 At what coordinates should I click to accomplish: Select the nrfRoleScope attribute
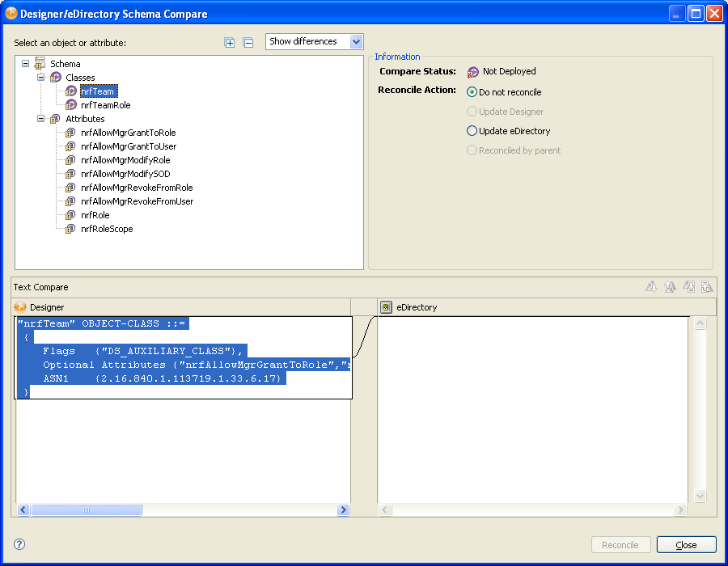107,229
